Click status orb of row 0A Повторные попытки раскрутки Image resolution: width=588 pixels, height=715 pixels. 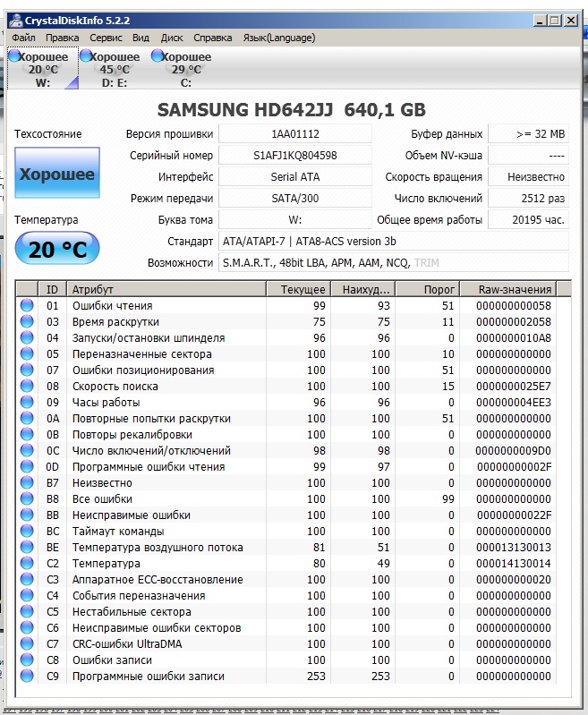(27, 418)
